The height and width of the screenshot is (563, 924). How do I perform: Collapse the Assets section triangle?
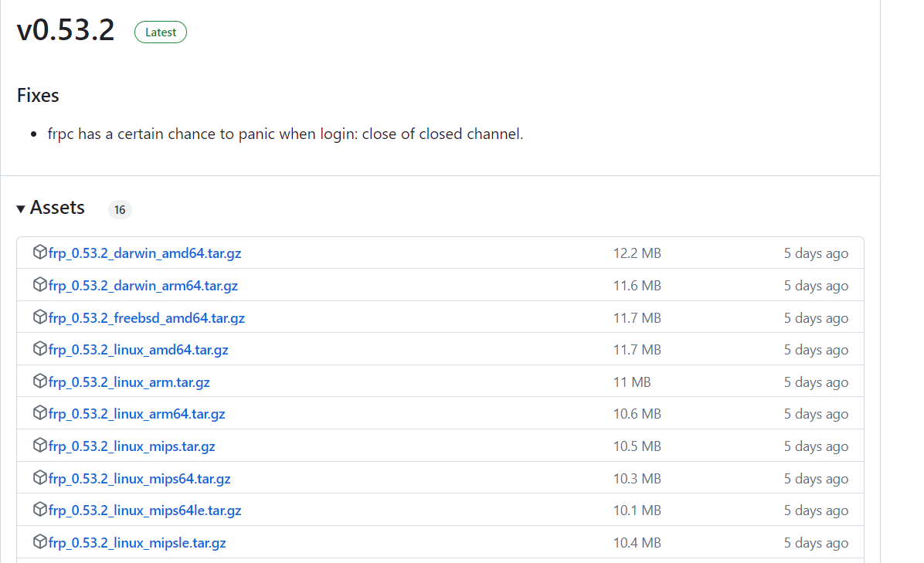coord(21,209)
